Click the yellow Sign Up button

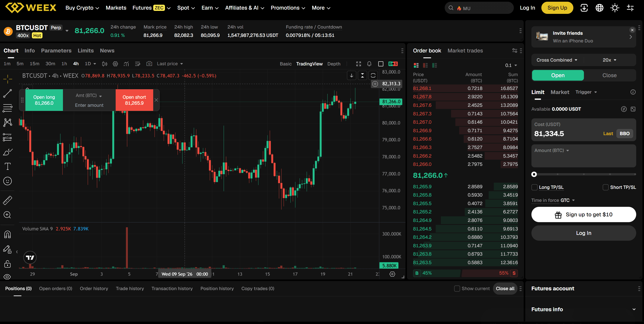tap(557, 8)
